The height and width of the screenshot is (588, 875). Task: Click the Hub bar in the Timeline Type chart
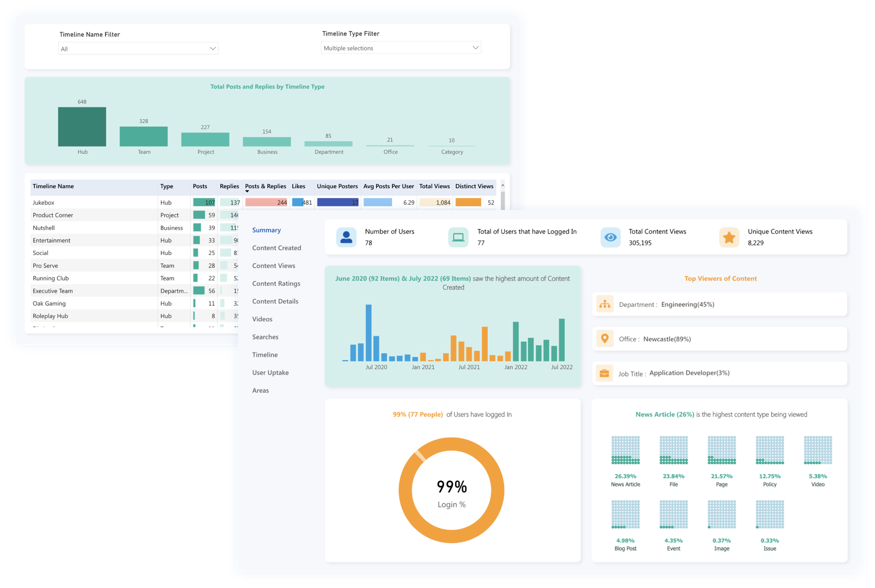pos(82,126)
